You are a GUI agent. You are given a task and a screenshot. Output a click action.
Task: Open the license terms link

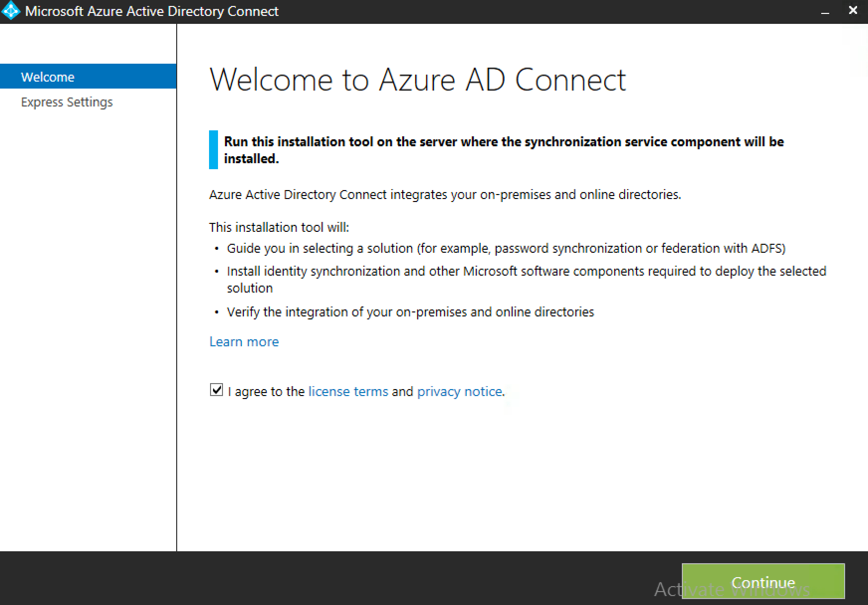pyautogui.click(x=348, y=391)
